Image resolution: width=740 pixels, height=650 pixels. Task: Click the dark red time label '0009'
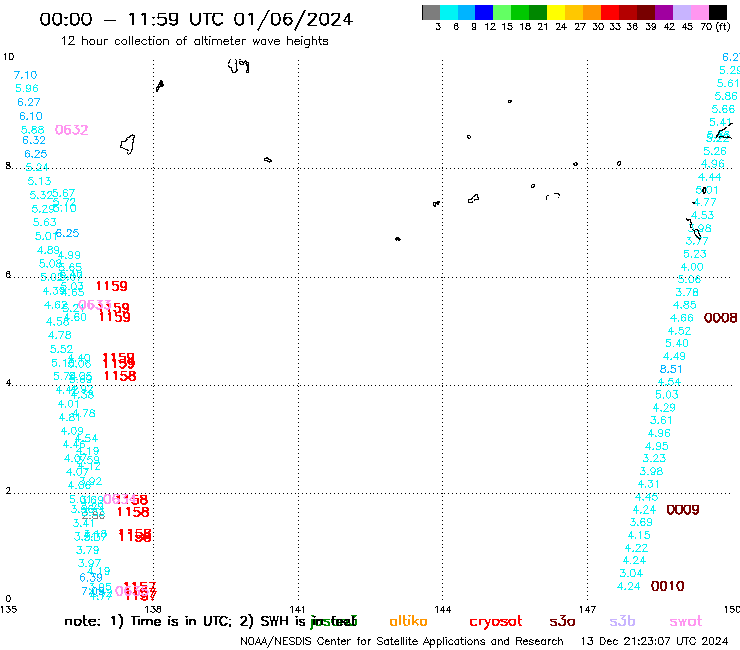pos(682,510)
